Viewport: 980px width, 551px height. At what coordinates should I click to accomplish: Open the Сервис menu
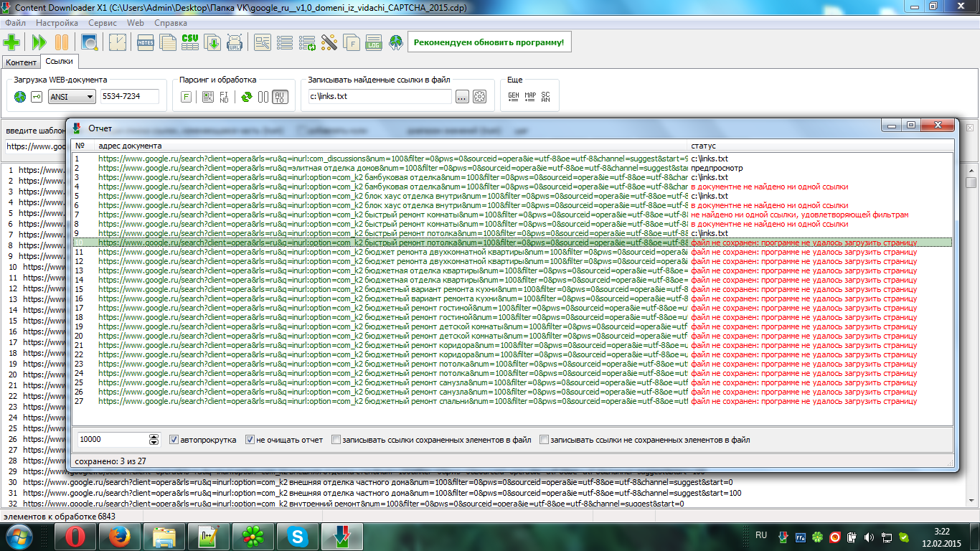coord(103,23)
